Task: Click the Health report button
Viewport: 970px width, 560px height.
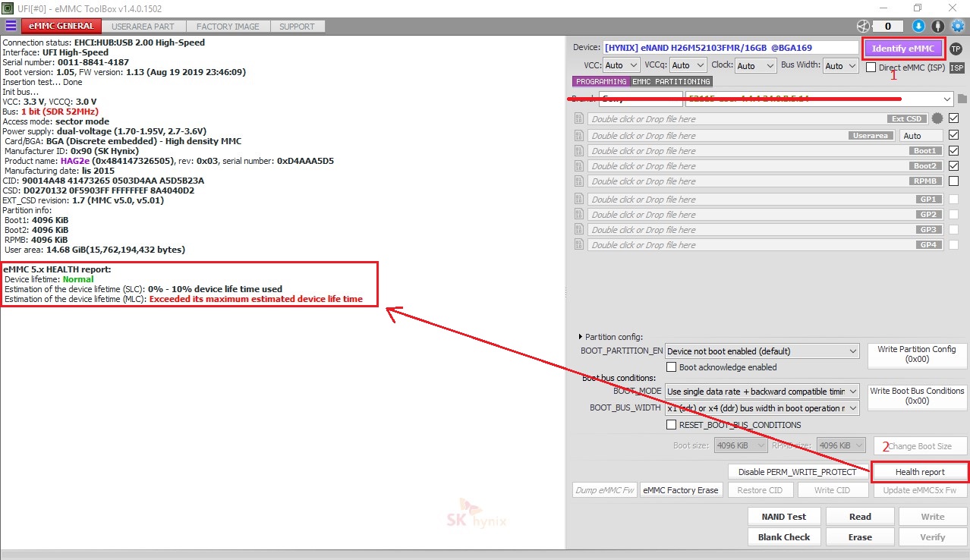Action: 920,472
